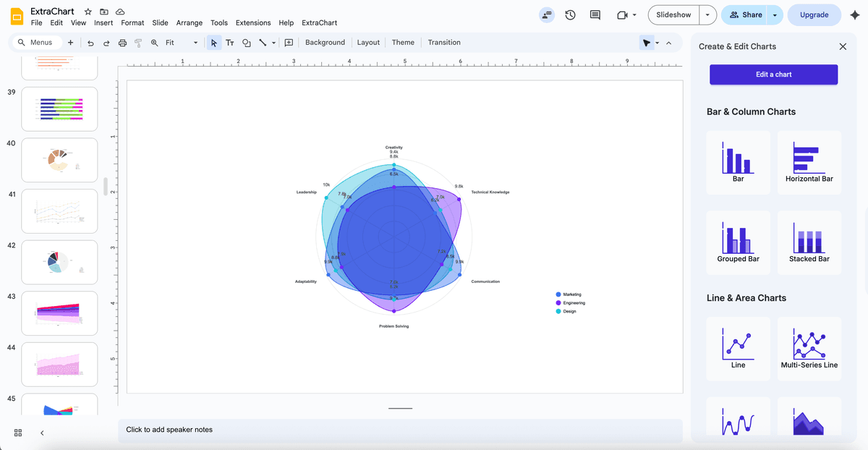Click the undo arrow icon

90,43
